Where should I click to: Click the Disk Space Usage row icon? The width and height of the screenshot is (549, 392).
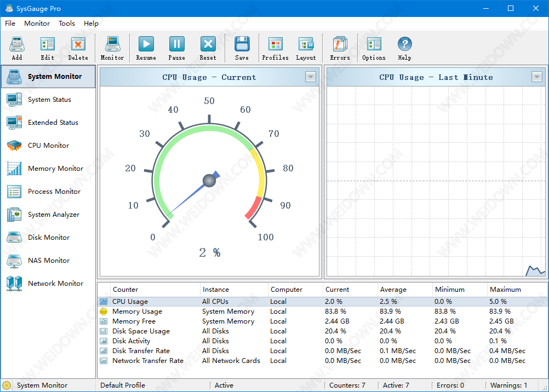click(104, 331)
